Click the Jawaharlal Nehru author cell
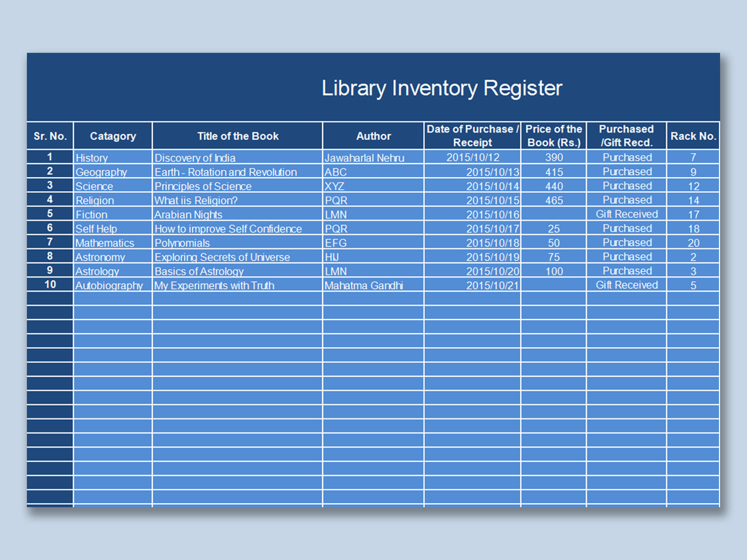This screenshot has width=747, height=560. [x=373, y=157]
